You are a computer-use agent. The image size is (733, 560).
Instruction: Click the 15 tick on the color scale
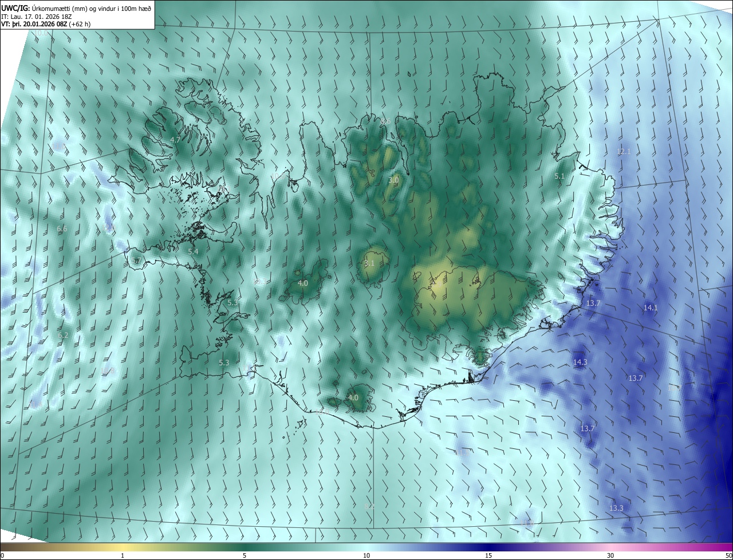pyautogui.click(x=488, y=555)
